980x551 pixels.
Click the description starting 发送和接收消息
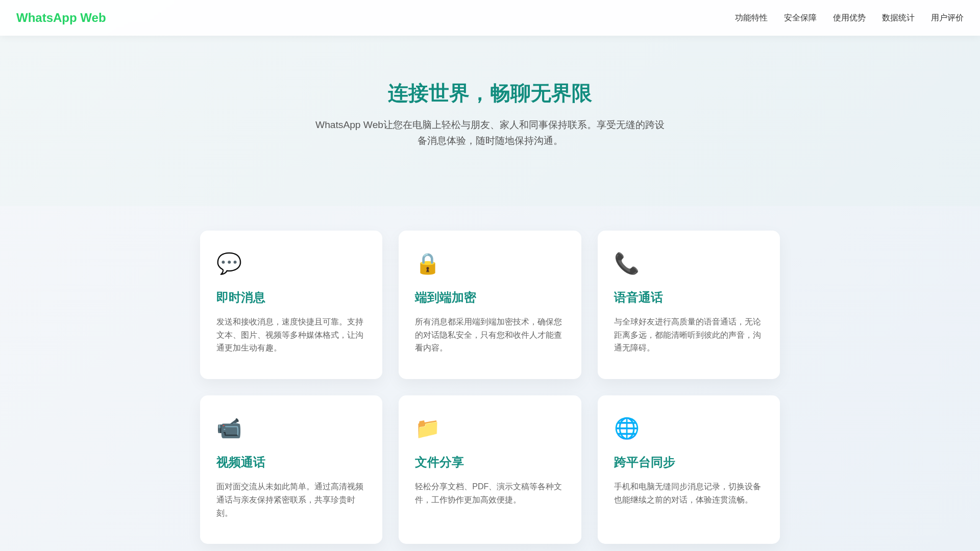point(290,335)
